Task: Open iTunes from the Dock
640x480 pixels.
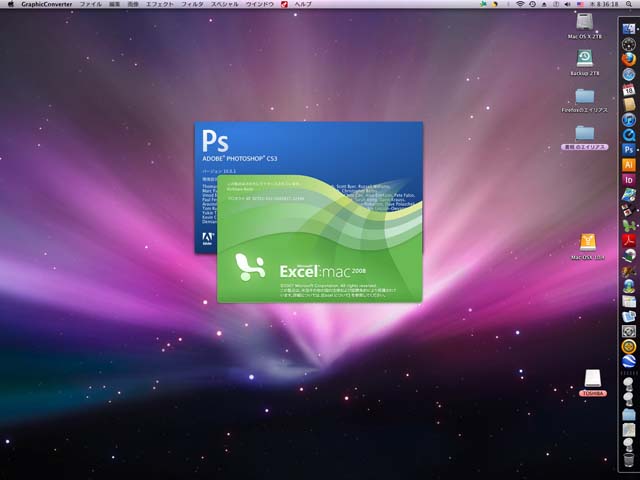Action: (x=629, y=120)
